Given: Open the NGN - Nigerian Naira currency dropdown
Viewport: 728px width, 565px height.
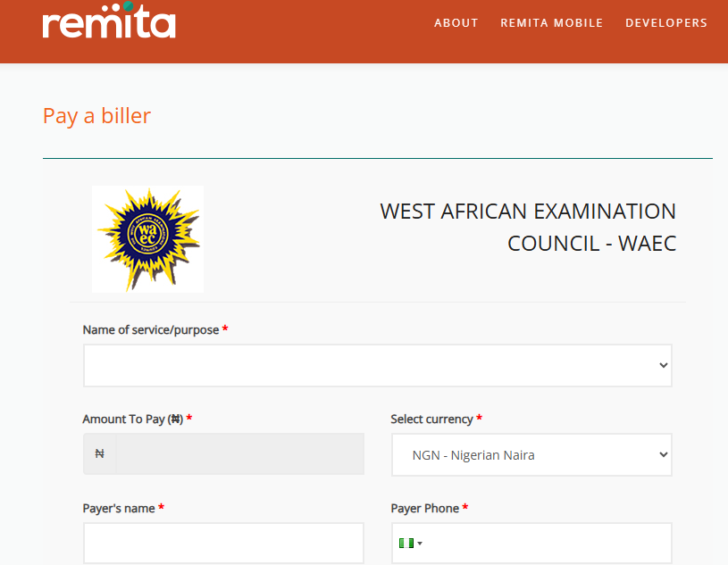Looking at the screenshot, I should (x=531, y=454).
